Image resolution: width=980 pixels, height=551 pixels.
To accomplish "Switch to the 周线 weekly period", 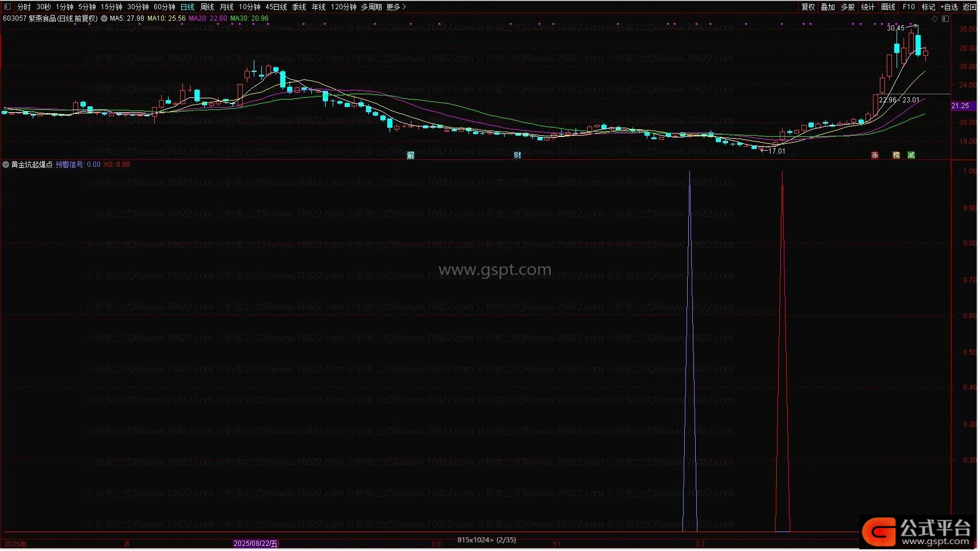I will (207, 7).
